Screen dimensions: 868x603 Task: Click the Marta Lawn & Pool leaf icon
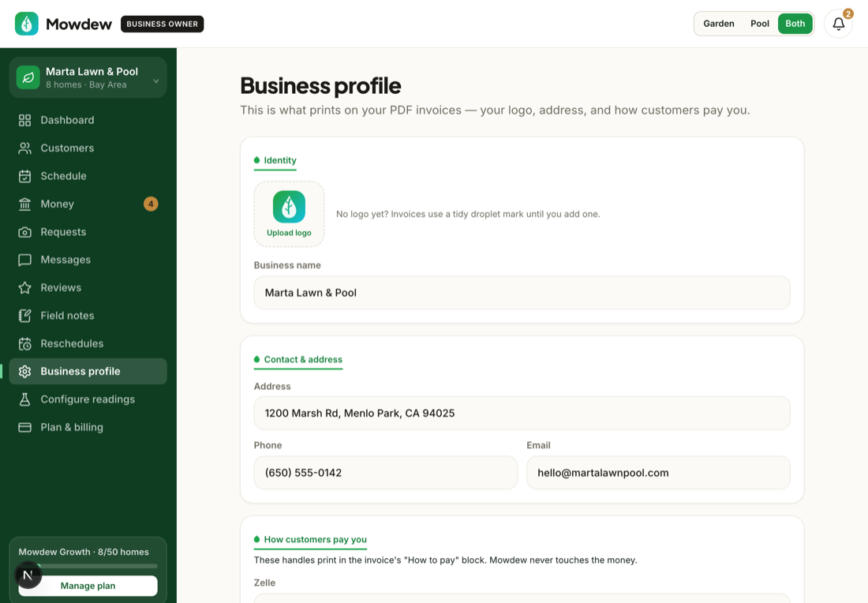pyautogui.click(x=28, y=77)
